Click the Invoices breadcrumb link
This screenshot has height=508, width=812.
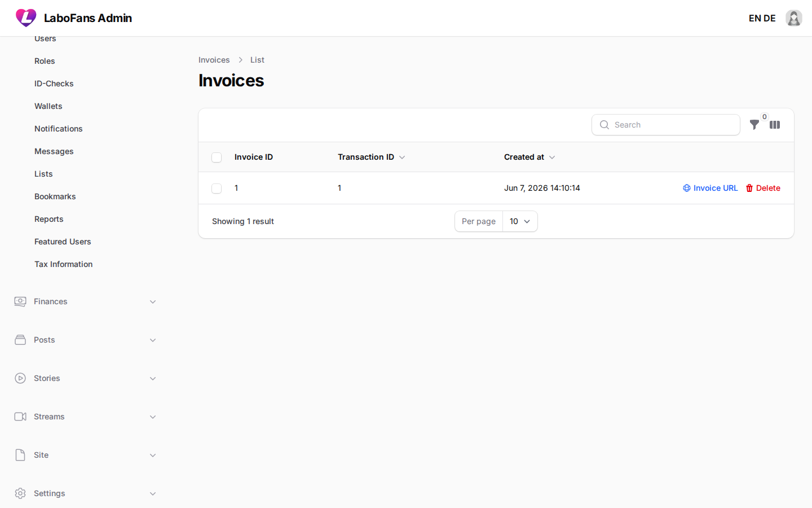214,60
